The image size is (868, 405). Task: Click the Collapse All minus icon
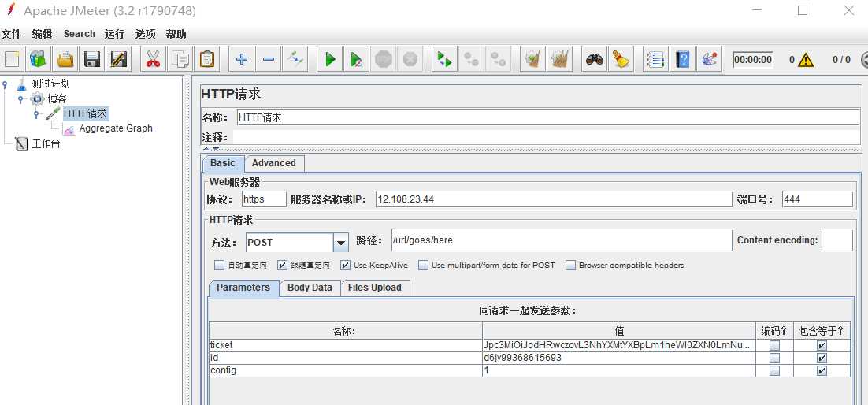(268, 59)
